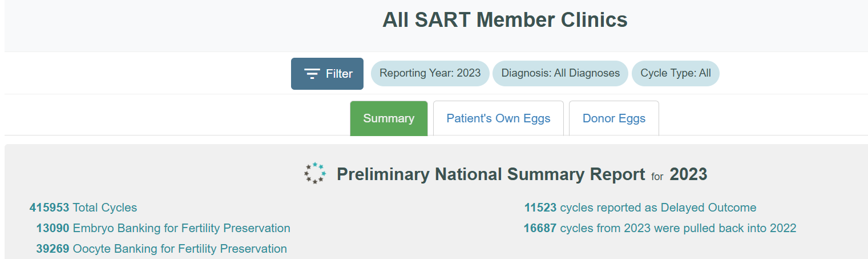Image resolution: width=868 pixels, height=259 pixels.
Task: Expand the Diagnosis: All Diagnoses filter chip
Action: [x=560, y=73]
